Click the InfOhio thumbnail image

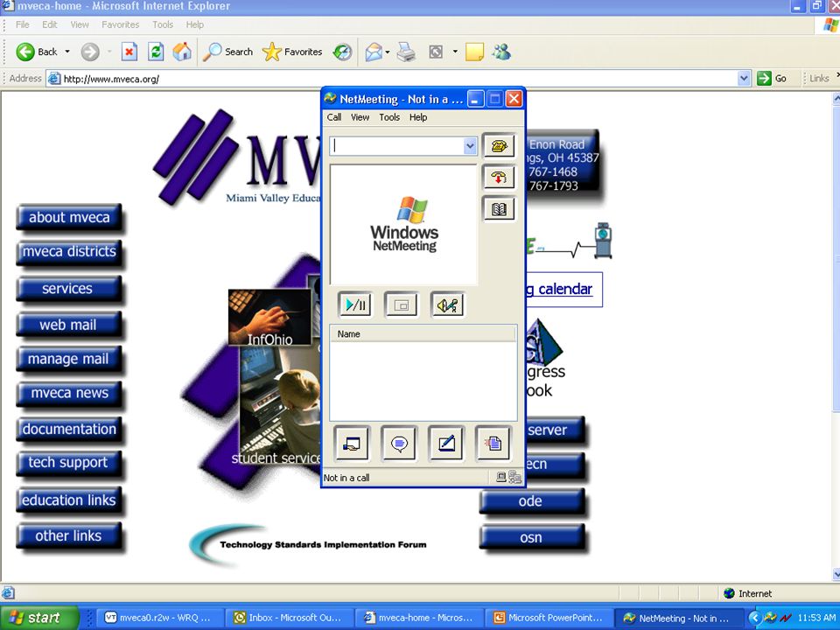(270, 317)
